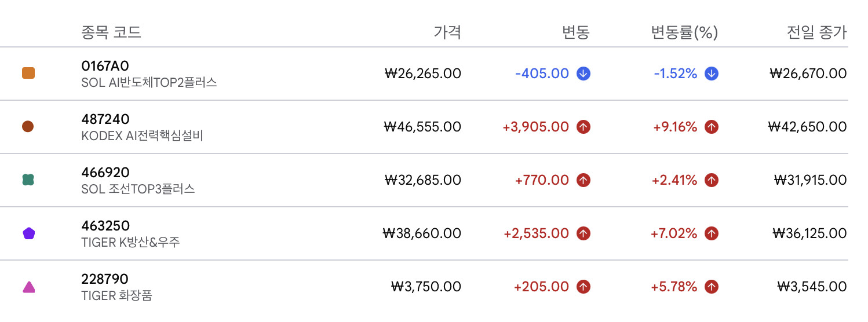The height and width of the screenshot is (322, 868).
Task: Select the TIGER 화장품 price ₩3,750.00 cell
Action: coord(426,287)
